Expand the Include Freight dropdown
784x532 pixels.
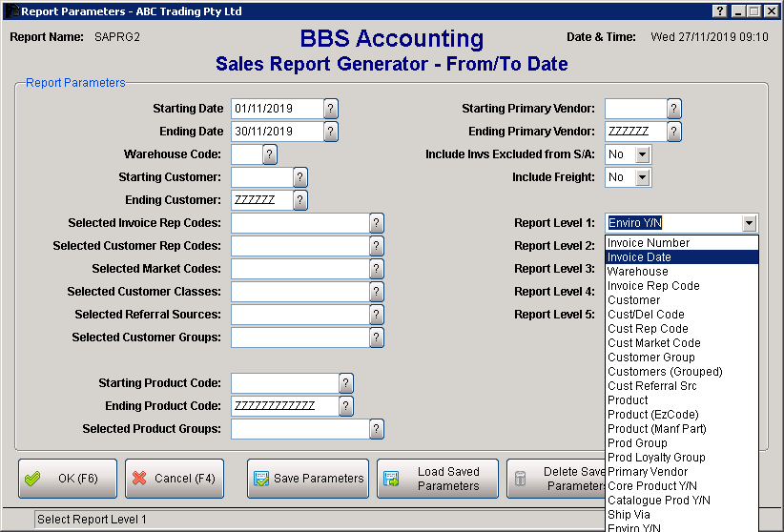point(642,177)
